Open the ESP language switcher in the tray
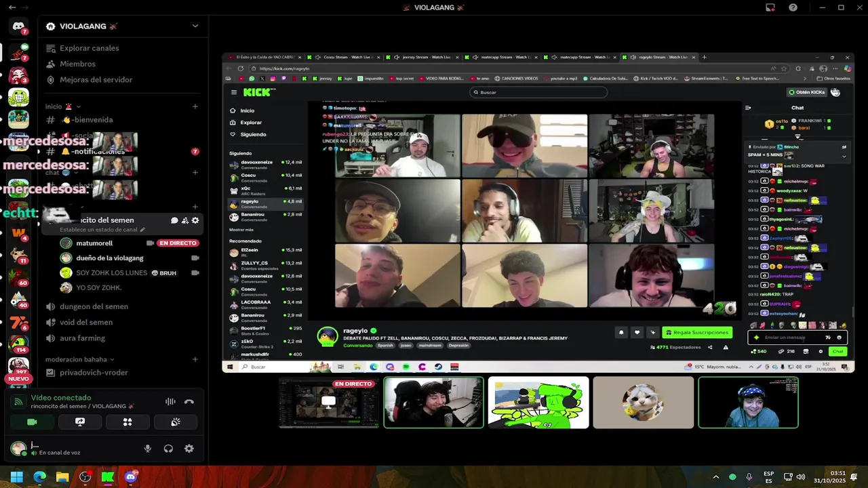 pyautogui.click(x=768, y=476)
